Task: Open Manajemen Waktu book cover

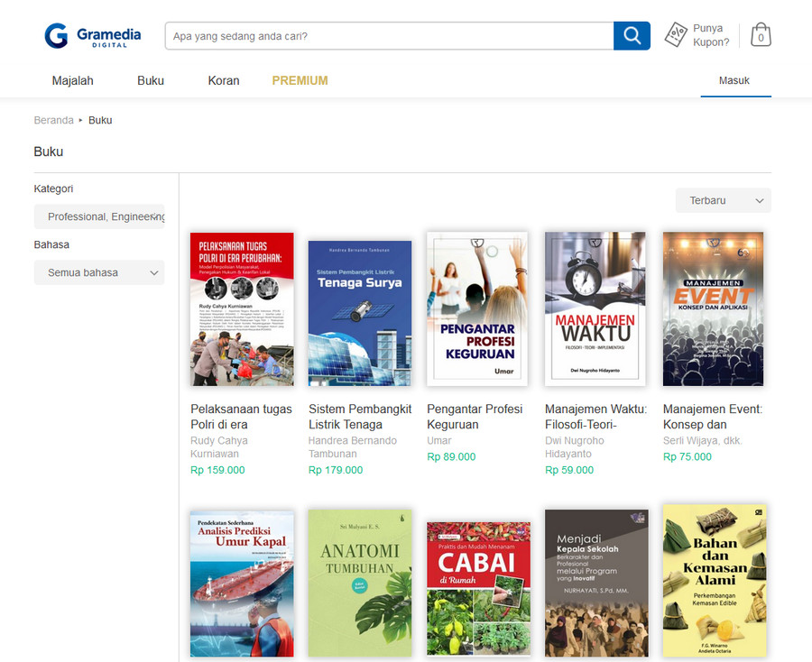Action: pos(595,308)
